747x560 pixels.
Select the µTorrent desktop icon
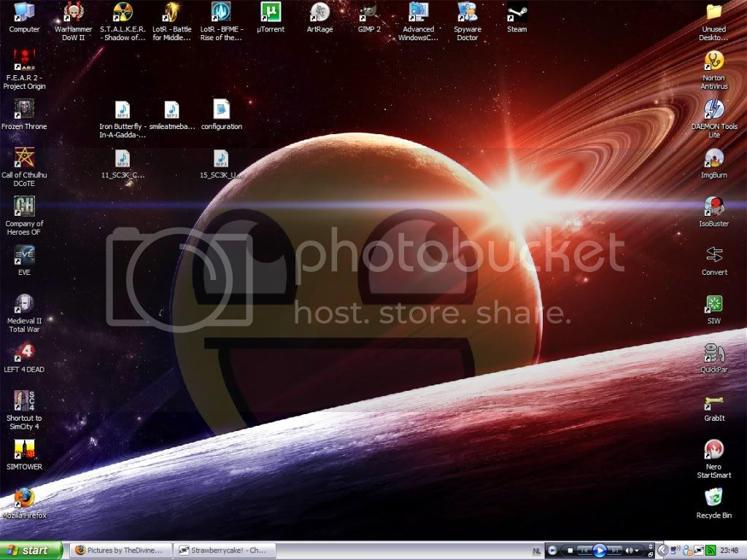coord(271,17)
